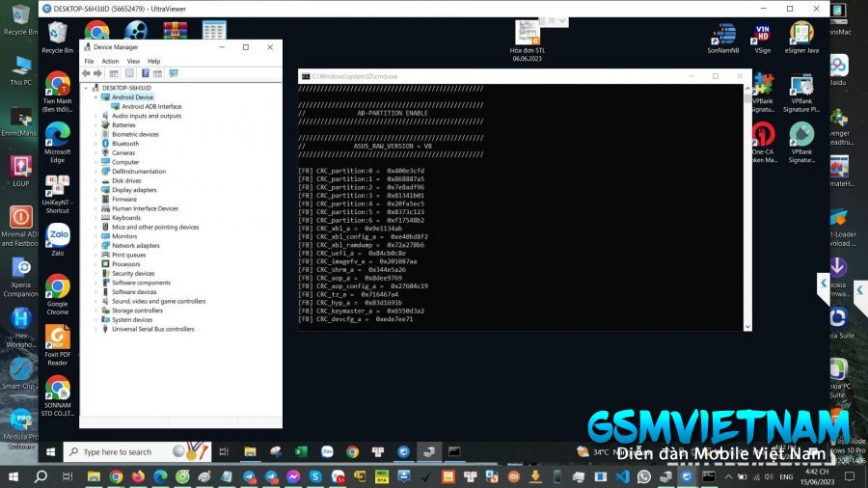Expand Display adapters category
Image resolution: width=868 pixels, height=488 pixels.
[x=95, y=190]
